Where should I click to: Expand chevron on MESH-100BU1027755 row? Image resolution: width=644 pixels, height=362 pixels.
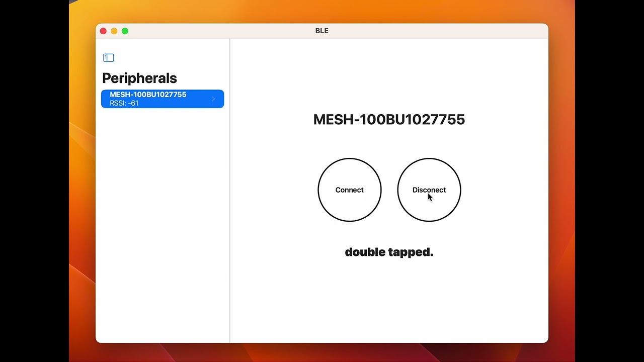pyautogui.click(x=213, y=99)
